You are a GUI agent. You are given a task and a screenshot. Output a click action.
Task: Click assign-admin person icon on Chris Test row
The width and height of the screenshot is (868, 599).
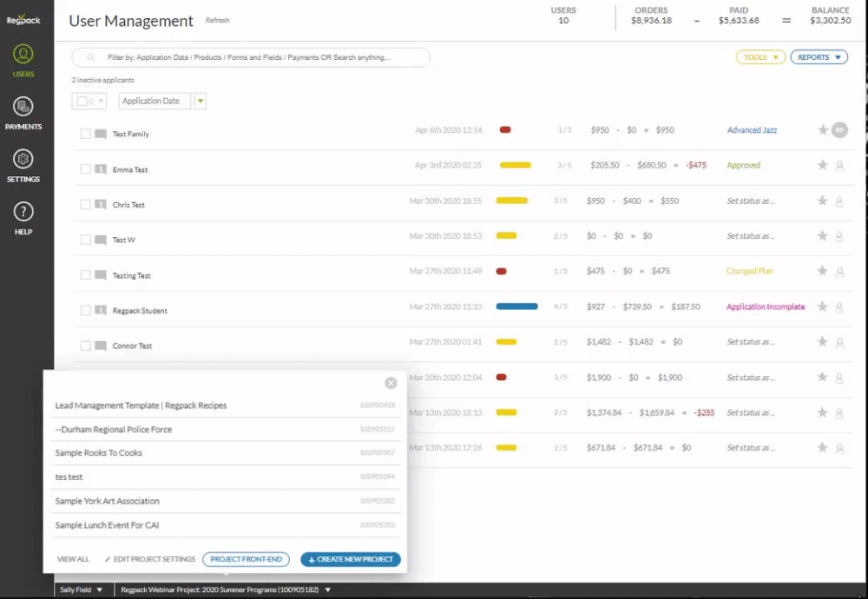tap(839, 201)
